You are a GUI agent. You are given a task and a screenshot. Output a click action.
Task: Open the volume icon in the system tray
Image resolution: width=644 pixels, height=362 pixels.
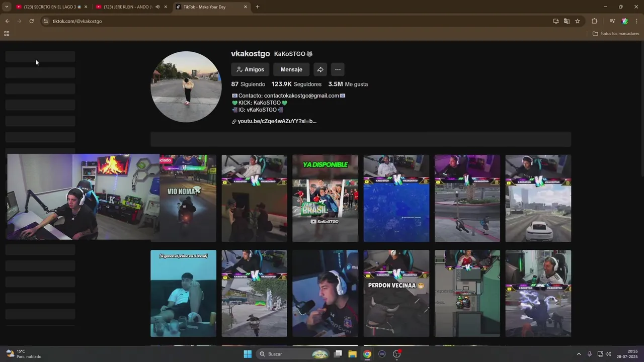[608, 354]
